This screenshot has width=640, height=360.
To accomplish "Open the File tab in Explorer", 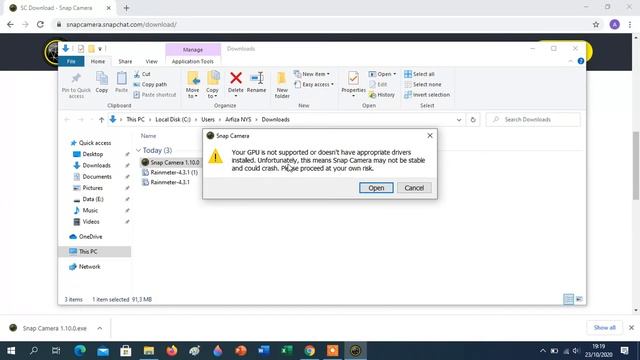I will point(71,61).
